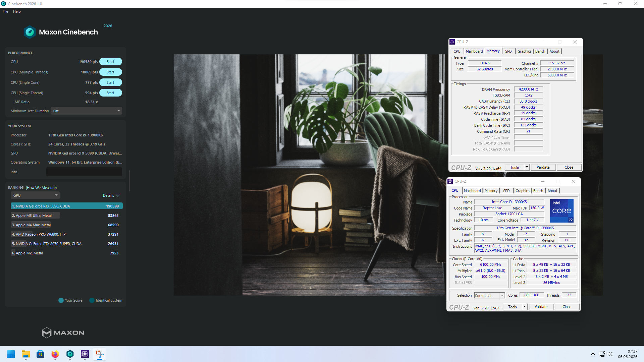
Task: Click the How We Measure link
Action: pyautogui.click(x=41, y=188)
